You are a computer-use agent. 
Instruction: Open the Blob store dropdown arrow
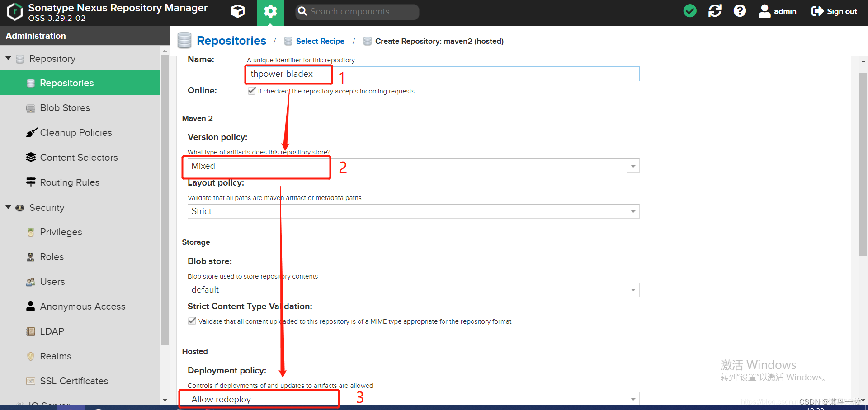633,290
